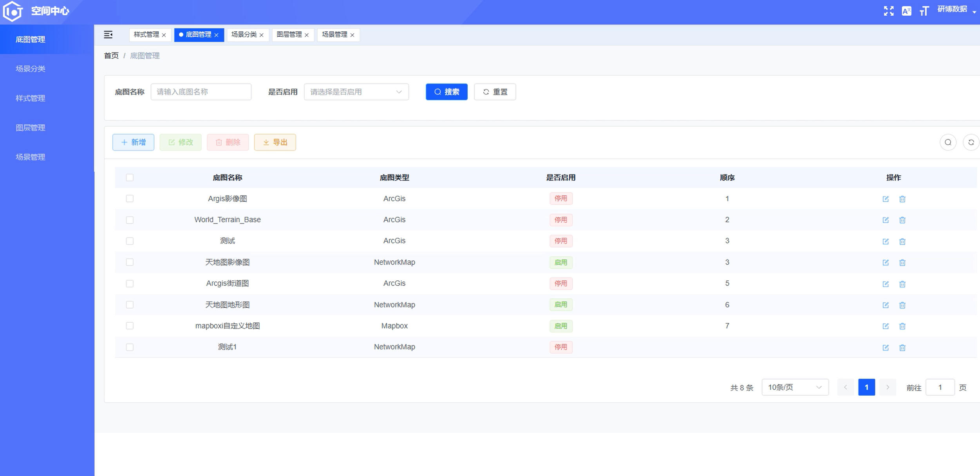Click the 删除 toolbar button

228,142
